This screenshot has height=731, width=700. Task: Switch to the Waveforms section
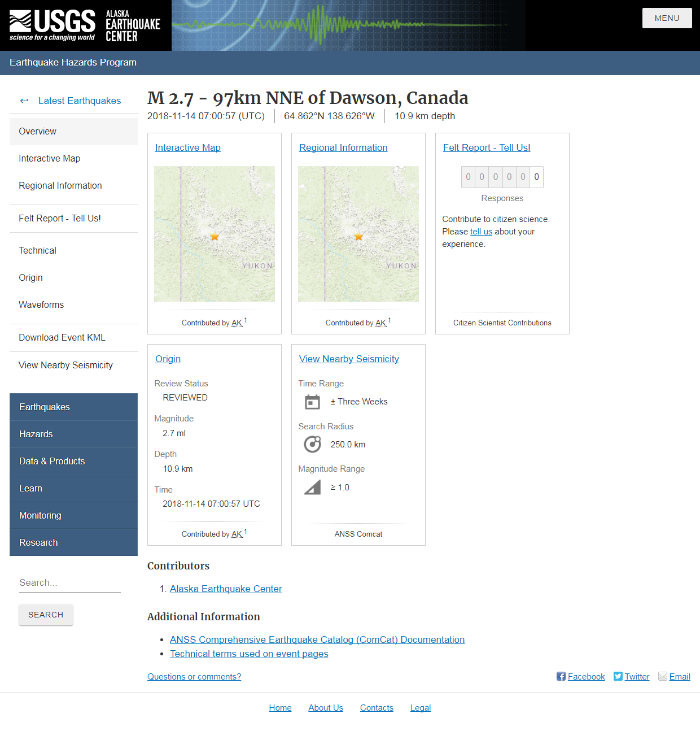click(x=41, y=304)
